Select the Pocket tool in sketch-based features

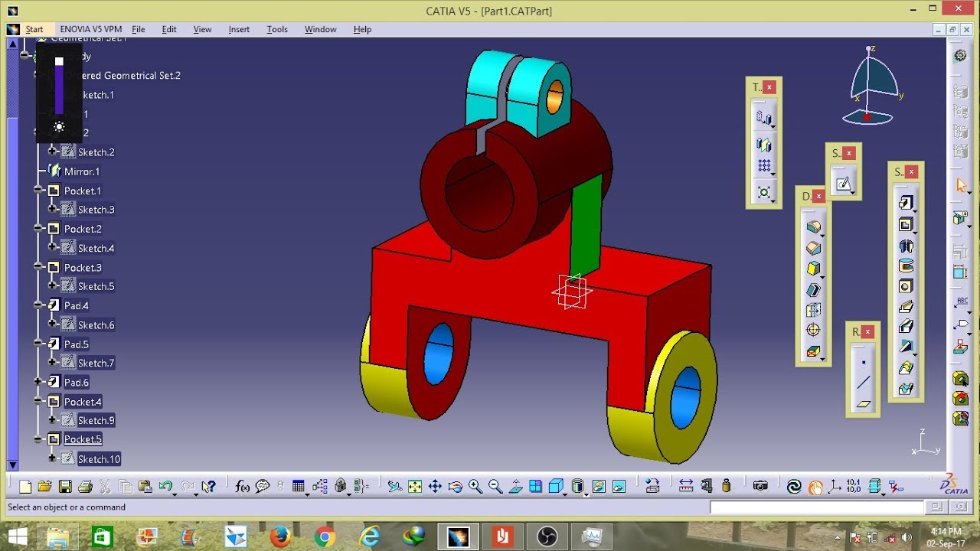click(x=906, y=224)
